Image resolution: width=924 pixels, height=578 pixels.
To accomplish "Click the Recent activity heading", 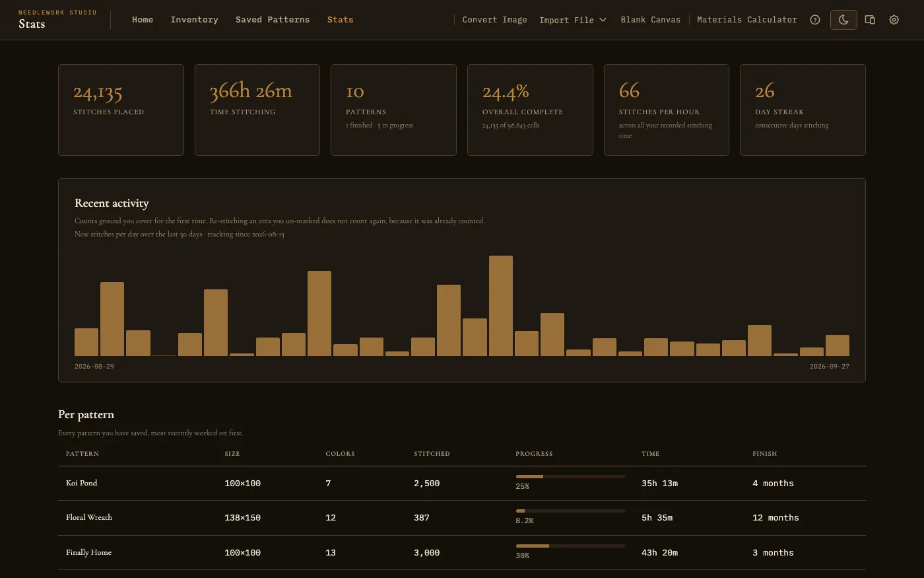I will pos(112,203).
